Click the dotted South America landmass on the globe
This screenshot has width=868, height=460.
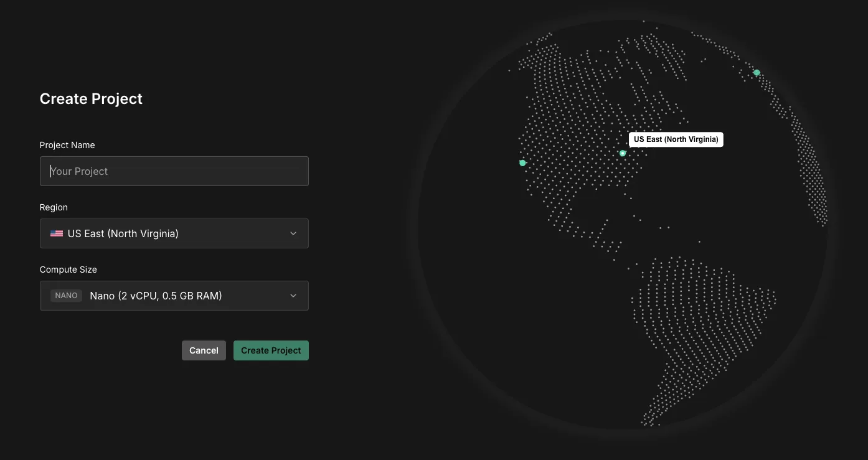697,324
